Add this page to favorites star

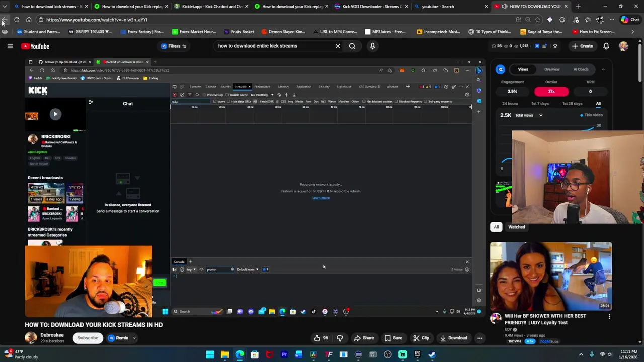(538, 20)
